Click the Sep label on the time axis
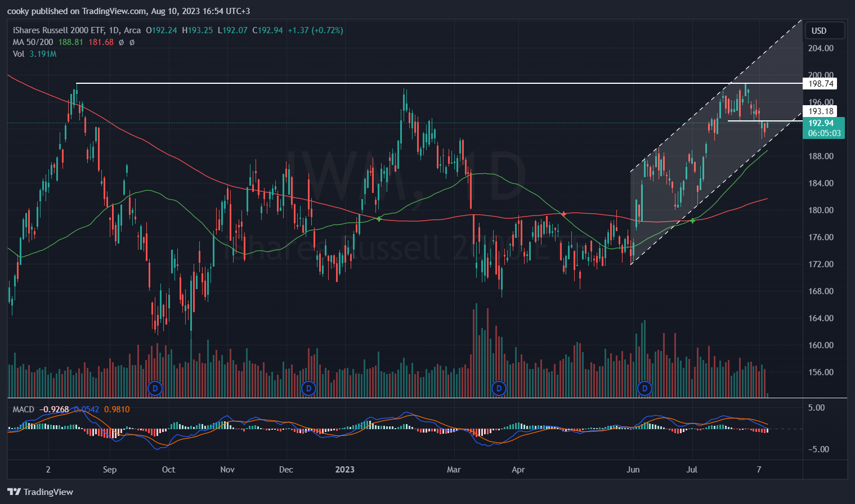The height and width of the screenshot is (504, 855). click(x=110, y=470)
